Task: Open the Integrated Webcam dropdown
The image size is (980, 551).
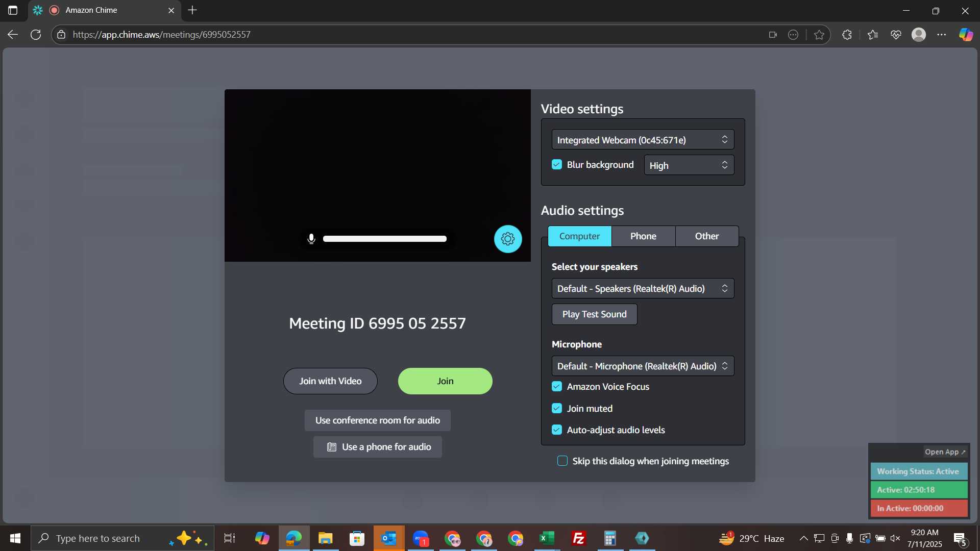Action: tap(643, 140)
